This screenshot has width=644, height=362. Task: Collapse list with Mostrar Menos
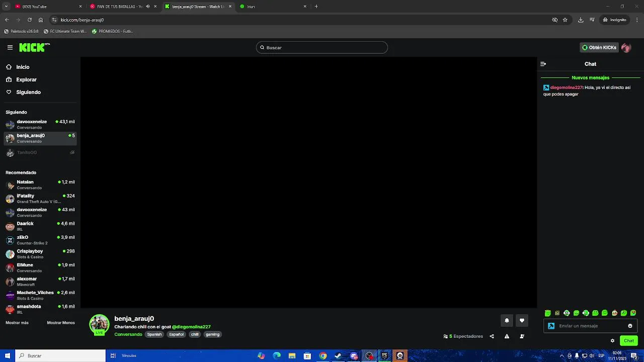point(61,323)
